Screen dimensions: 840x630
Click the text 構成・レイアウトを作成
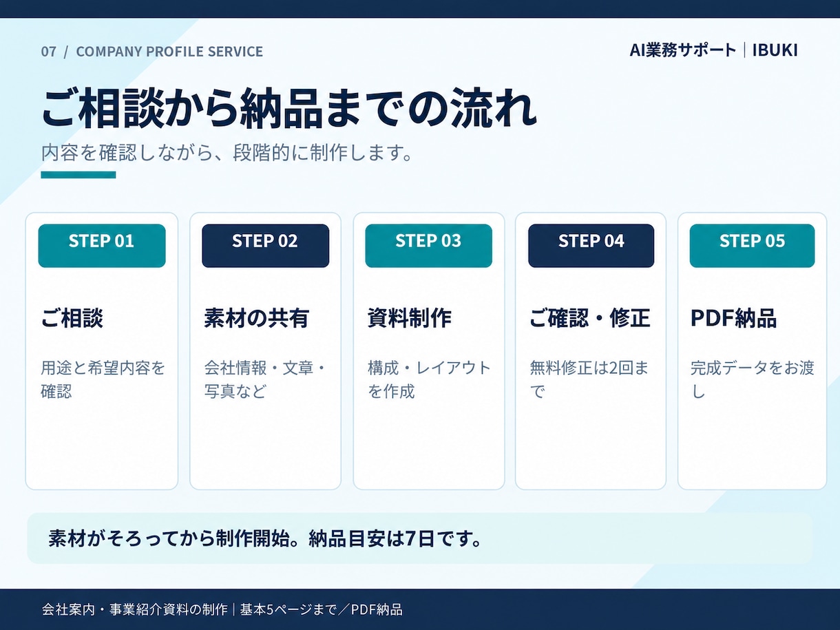pos(429,379)
